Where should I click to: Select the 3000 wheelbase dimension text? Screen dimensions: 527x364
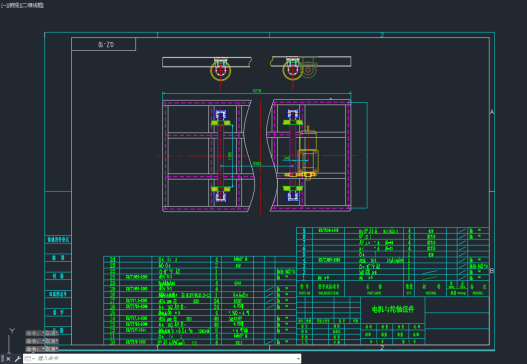[x=256, y=164]
